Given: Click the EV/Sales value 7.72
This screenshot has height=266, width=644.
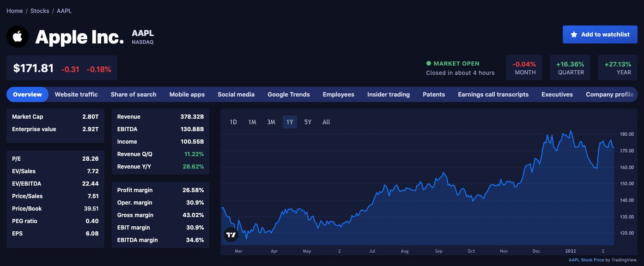Looking at the screenshot, I should (93, 171).
